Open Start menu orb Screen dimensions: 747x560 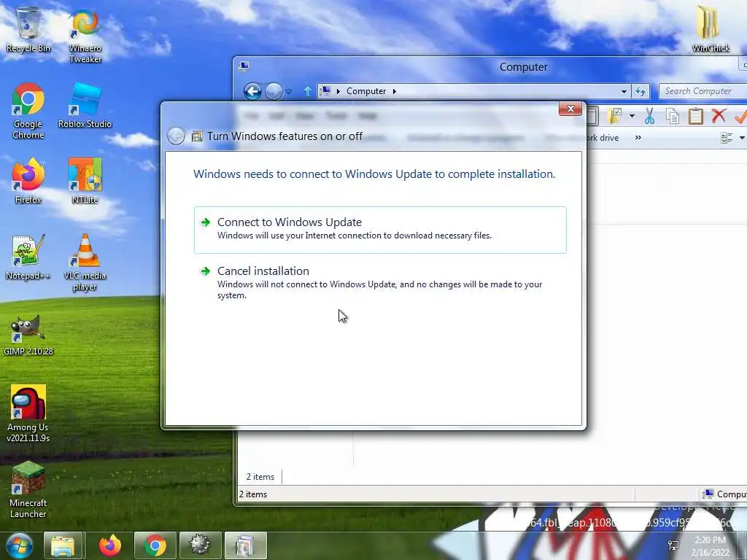tap(20, 545)
